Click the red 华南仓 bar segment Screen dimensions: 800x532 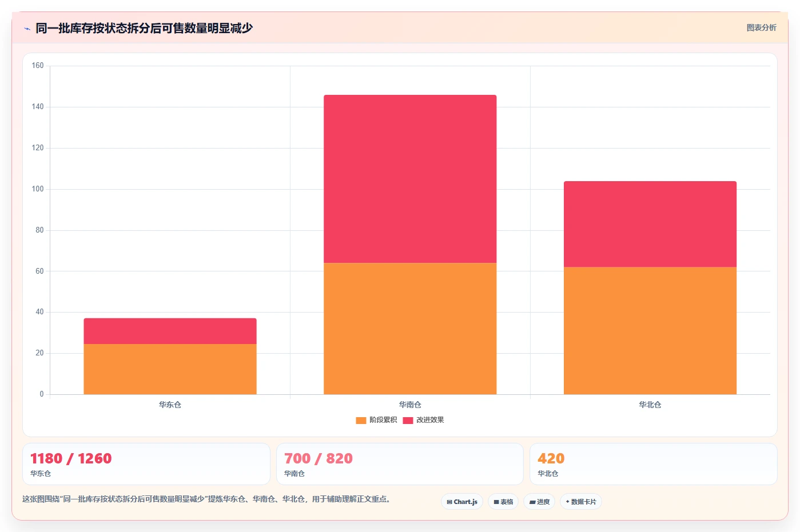(410, 179)
